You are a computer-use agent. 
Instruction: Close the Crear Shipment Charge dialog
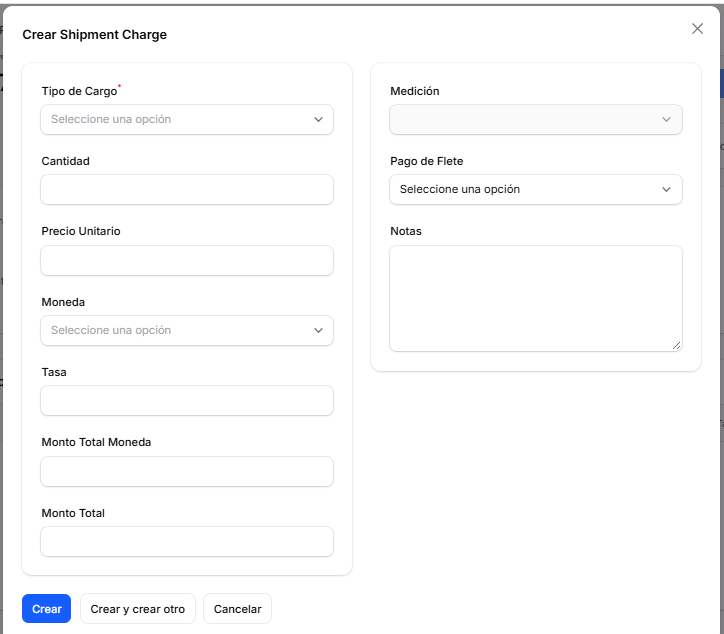click(x=697, y=29)
